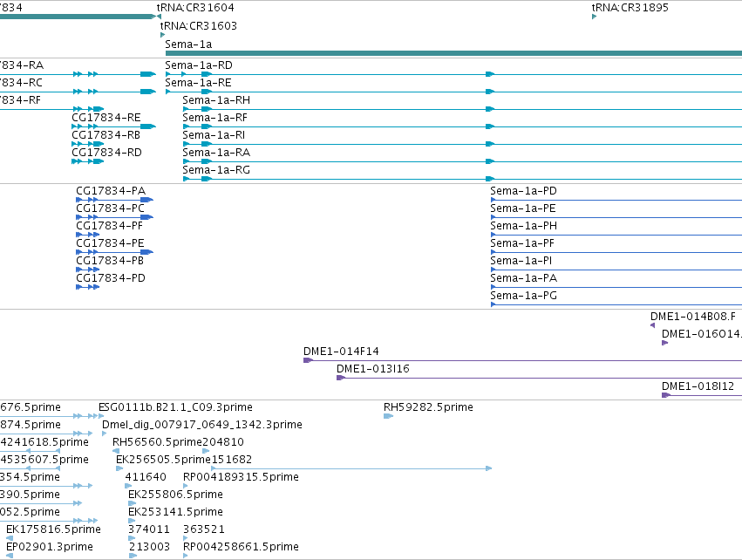This screenshot has height=560, width=742.
Task: Select the Sema-1a gene bar
Action: 453,53
